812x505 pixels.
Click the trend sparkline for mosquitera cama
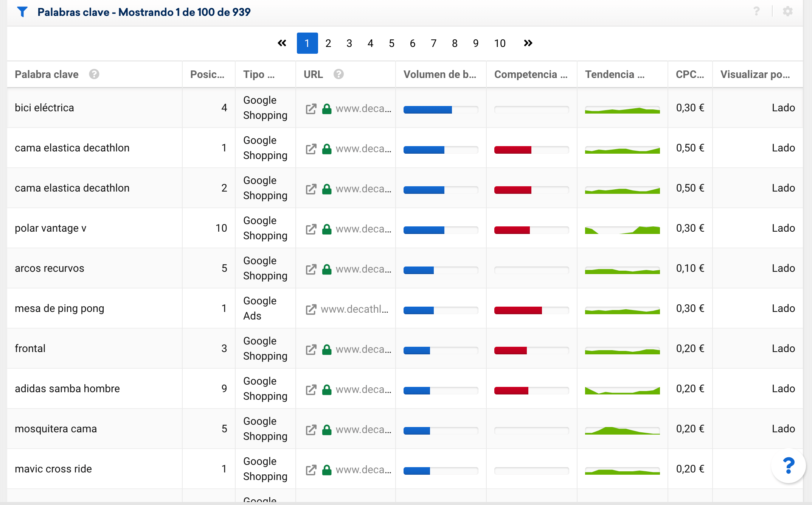(622, 430)
